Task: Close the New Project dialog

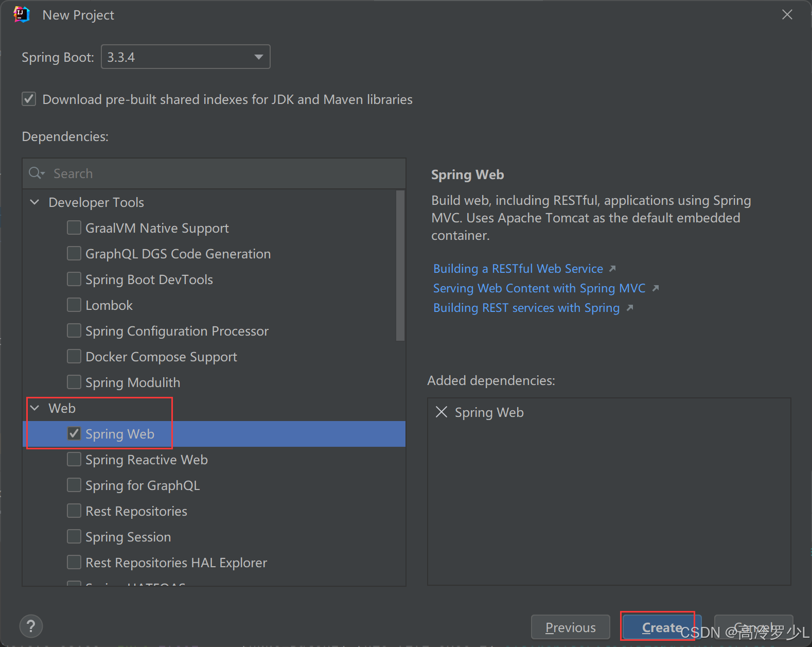Action: 787,14
